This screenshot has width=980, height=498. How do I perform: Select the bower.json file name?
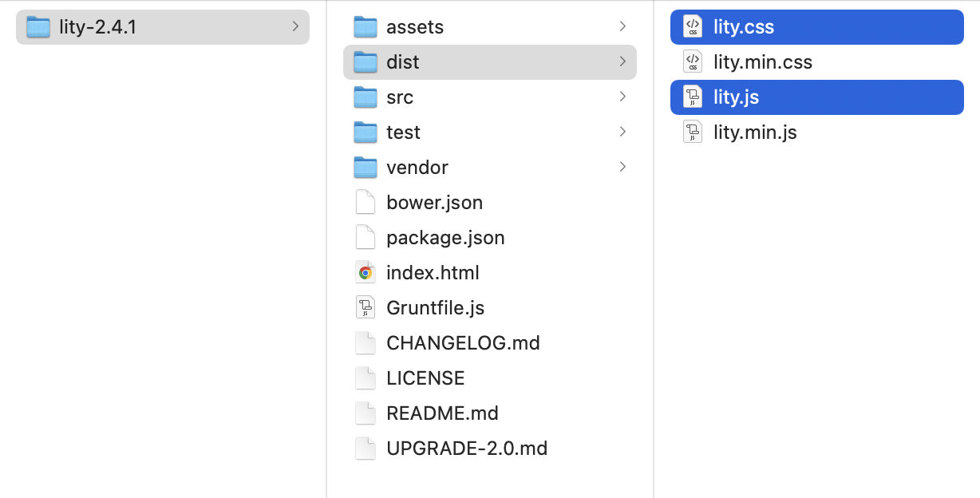(435, 203)
